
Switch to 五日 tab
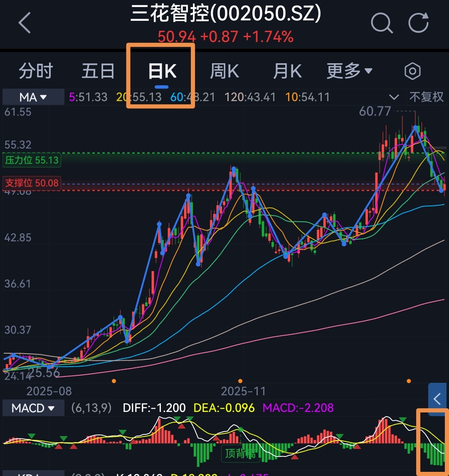(x=98, y=71)
